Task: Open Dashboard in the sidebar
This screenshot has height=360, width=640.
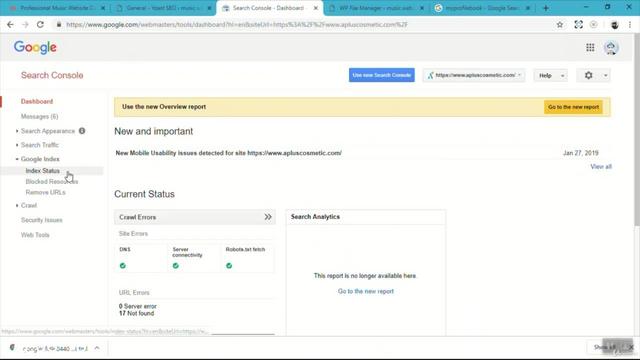Action: point(37,101)
